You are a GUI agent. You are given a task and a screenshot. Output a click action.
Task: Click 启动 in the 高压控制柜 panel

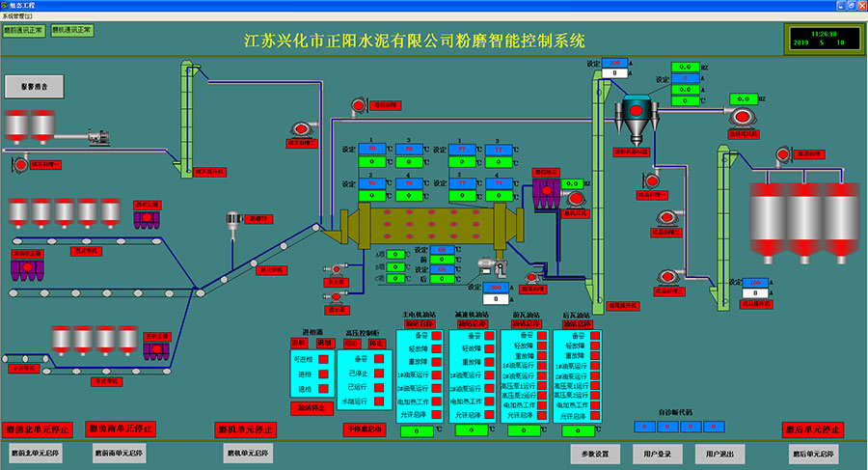coord(351,343)
